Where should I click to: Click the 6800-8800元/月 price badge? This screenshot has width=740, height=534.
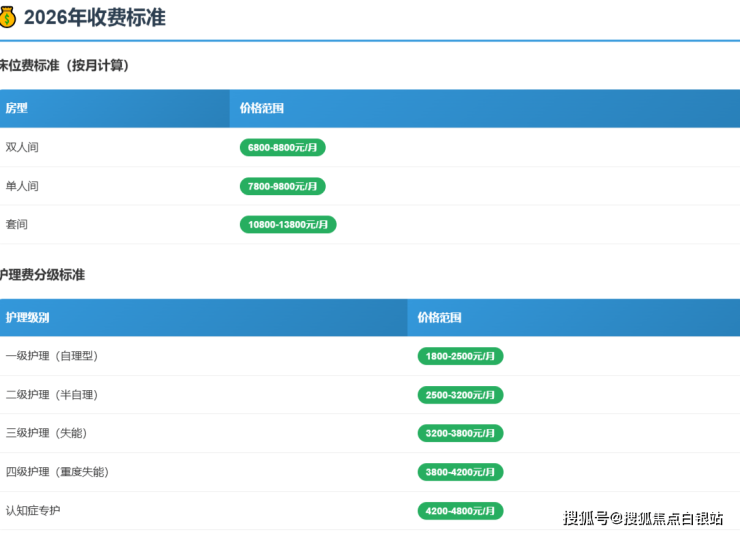point(282,147)
